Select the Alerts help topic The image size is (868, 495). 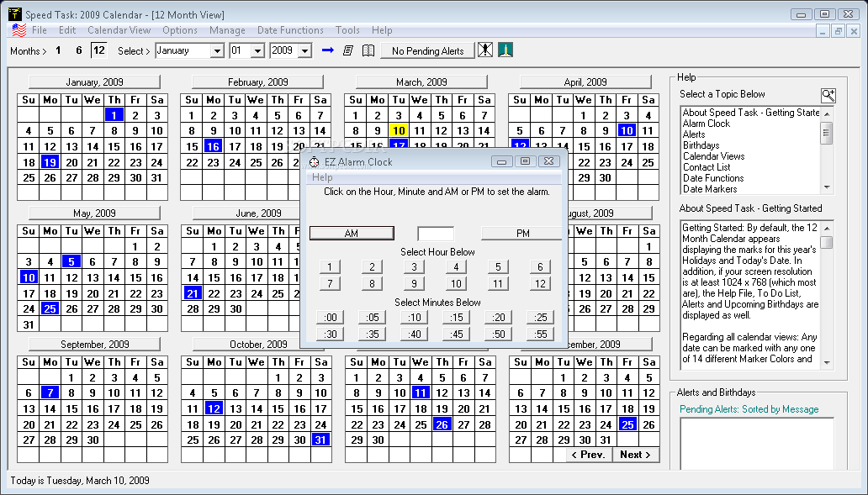694,134
